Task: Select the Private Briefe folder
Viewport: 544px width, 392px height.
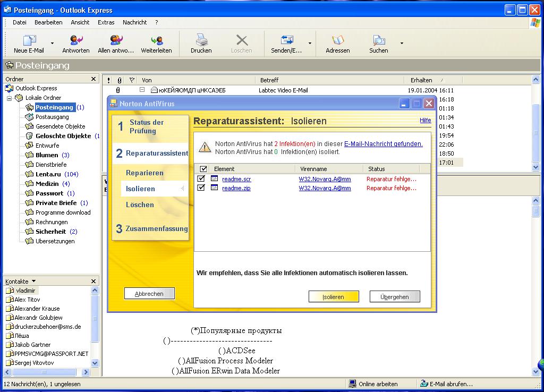Action: click(56, 202)
